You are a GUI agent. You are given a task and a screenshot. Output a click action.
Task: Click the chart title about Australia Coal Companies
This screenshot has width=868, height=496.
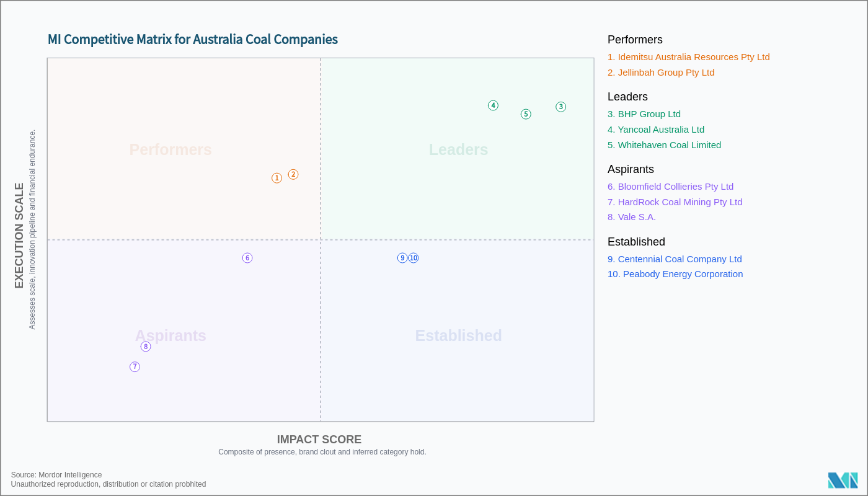coord(193,40)
